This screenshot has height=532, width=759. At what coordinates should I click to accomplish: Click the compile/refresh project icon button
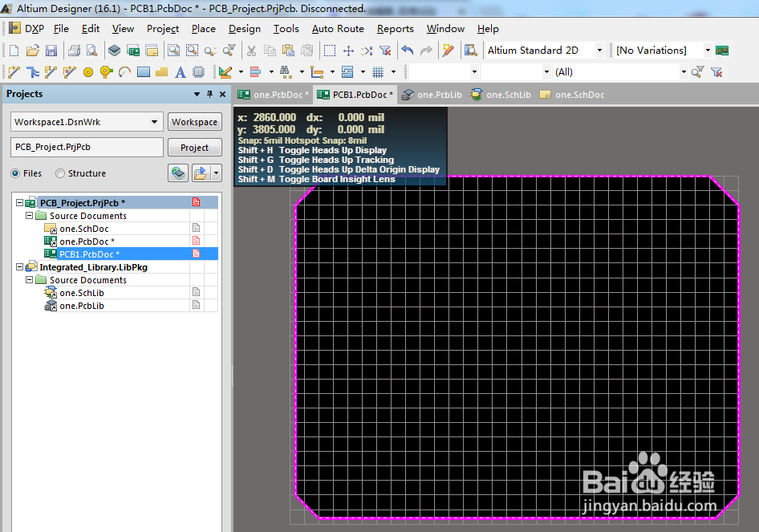178,173
